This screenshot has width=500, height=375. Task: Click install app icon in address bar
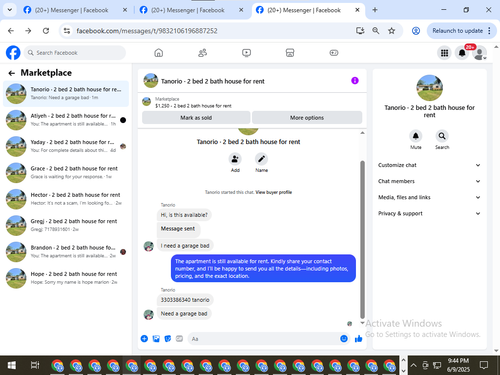coord(360,31)
